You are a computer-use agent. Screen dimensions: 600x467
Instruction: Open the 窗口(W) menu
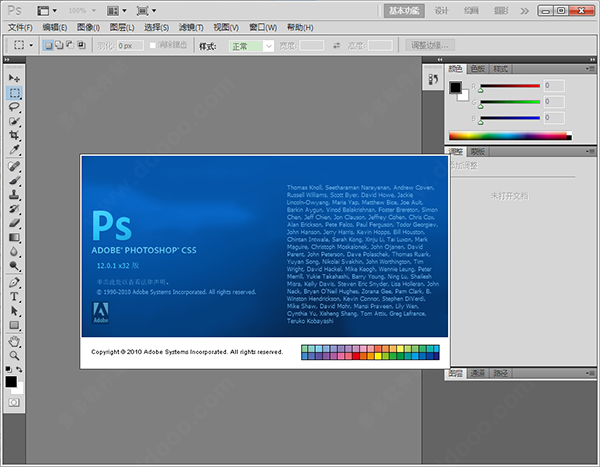point(263,28)
